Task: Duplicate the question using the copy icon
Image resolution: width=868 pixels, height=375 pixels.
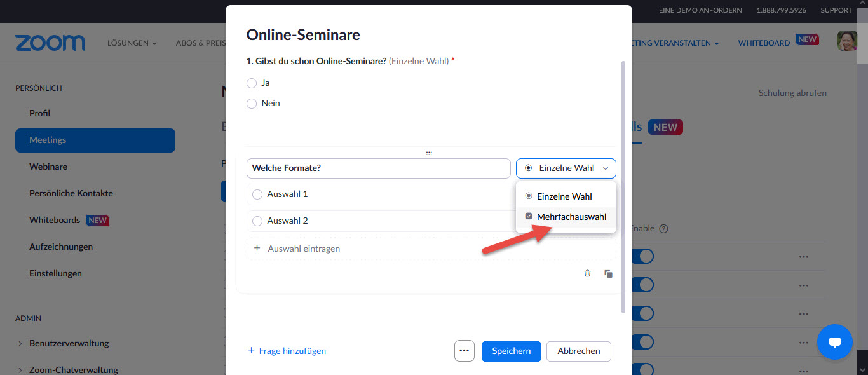Action: 608,274
